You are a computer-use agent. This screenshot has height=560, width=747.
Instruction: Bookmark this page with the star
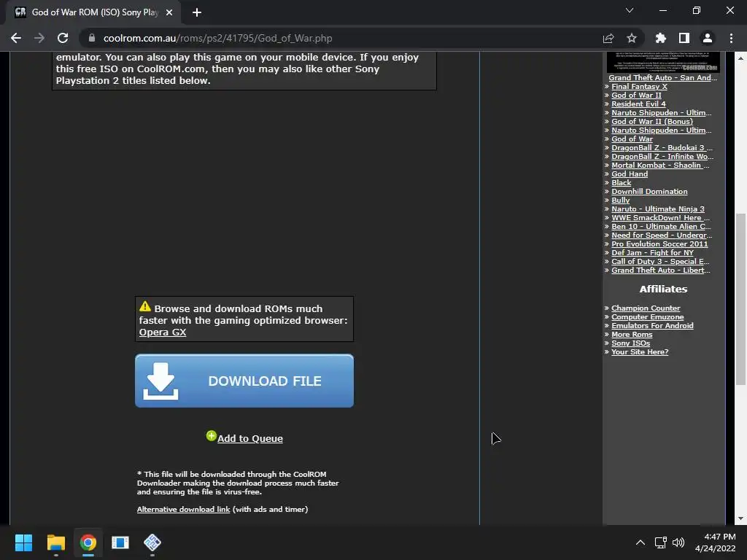pyautogui.click(x=632, y=38)
